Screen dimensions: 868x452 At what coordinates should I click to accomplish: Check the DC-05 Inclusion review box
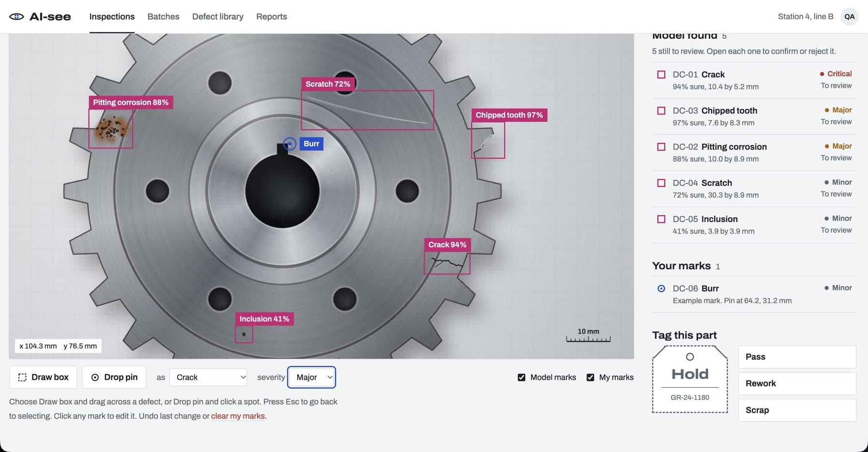[x=661, y=219]
